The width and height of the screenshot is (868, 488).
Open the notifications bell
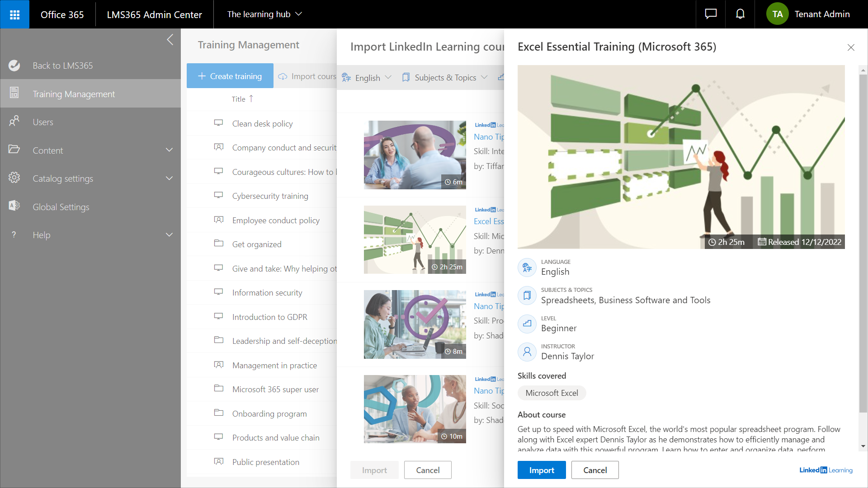[740, 14]
